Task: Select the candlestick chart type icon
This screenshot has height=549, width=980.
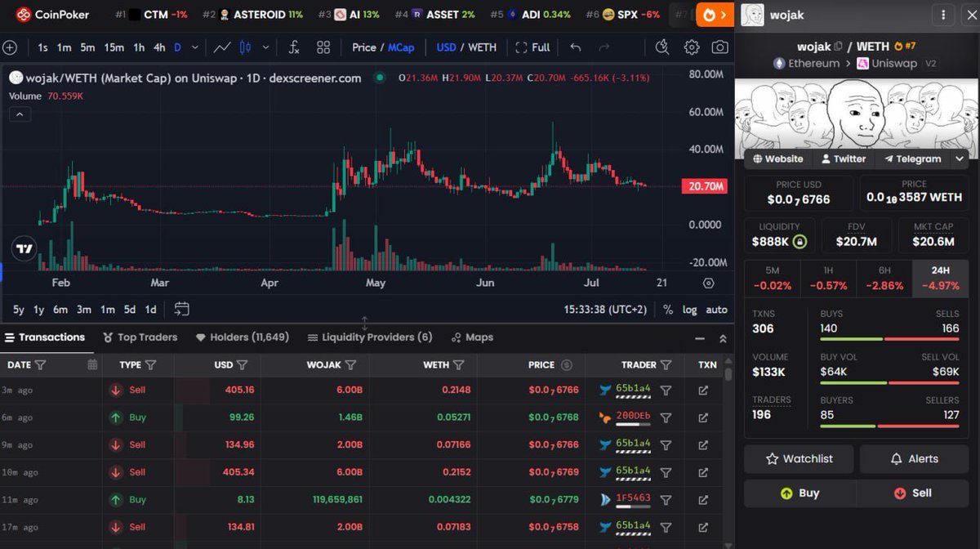Action: point(244,47)
